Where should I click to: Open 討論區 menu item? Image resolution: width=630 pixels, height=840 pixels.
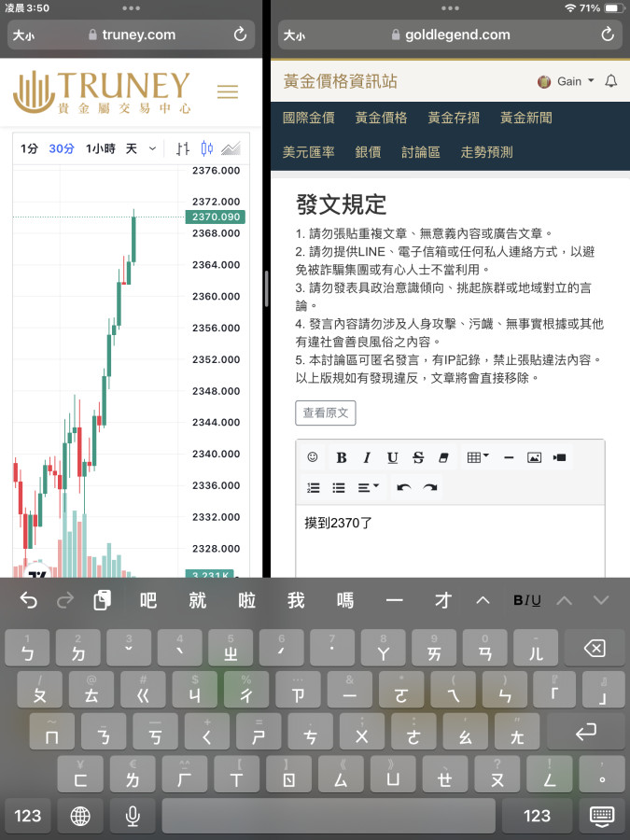pos(421,152)
